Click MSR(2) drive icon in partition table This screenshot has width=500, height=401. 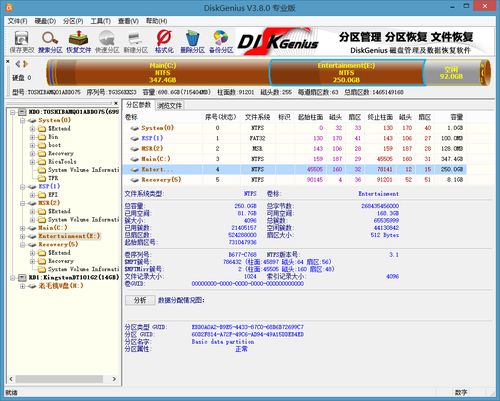(135, 149)
